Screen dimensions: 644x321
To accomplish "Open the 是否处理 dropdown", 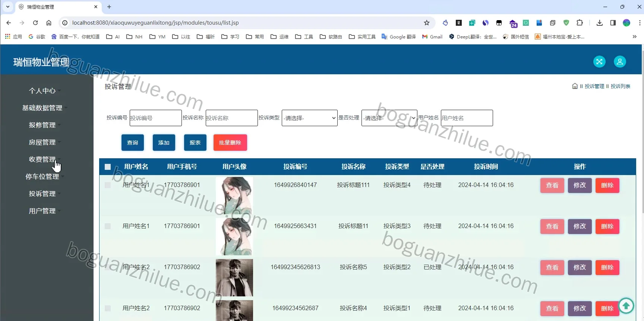I will pos(389,118).
